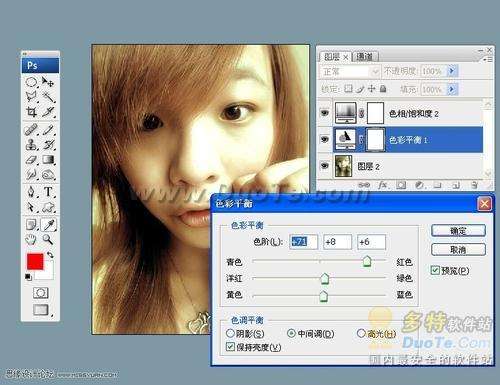Create new layer icon in Layers panel

pyautogui.click(x=456, y=184)
